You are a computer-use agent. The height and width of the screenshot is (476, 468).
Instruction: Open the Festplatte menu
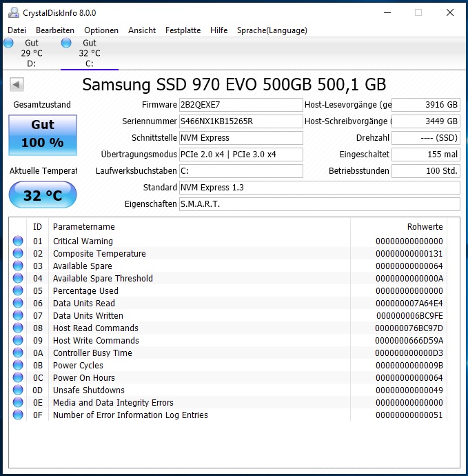[x=183, y=30]
